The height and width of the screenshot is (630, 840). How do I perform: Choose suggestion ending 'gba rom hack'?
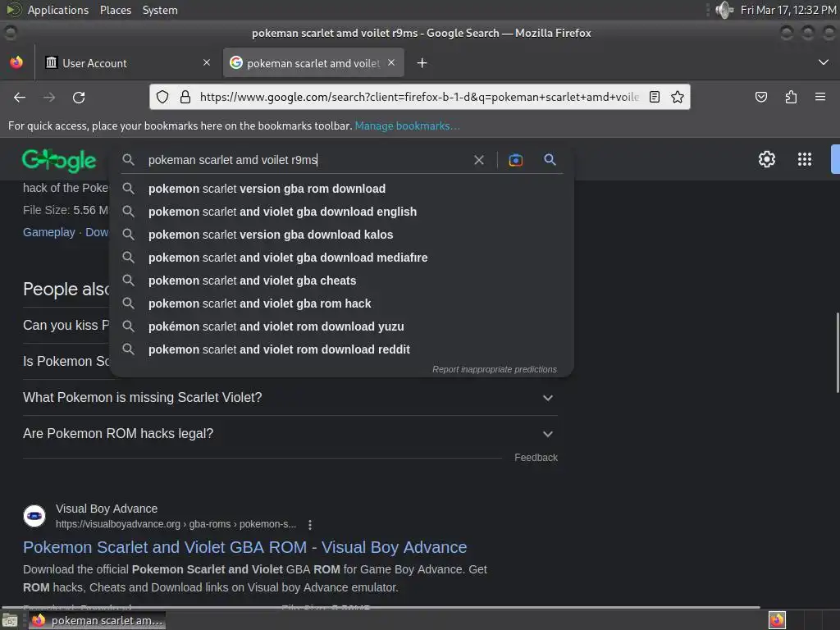[x=342, y=304]
